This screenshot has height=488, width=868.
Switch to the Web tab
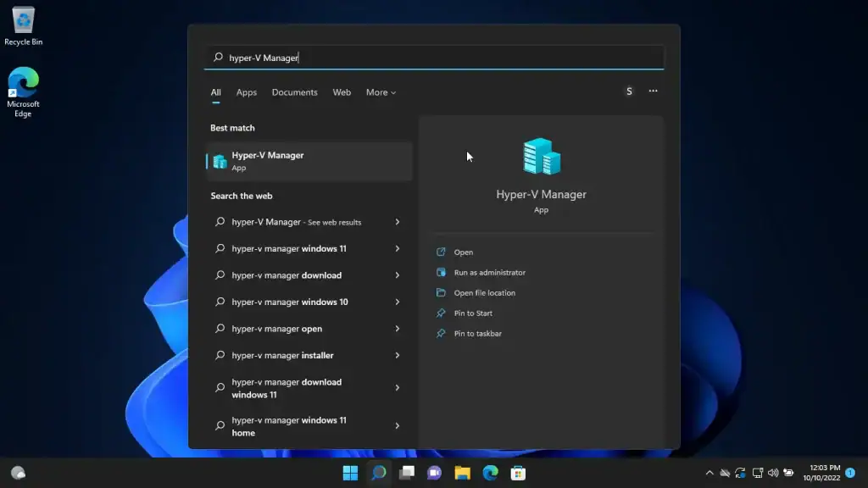pyautogui.click(x=342, y=92)
